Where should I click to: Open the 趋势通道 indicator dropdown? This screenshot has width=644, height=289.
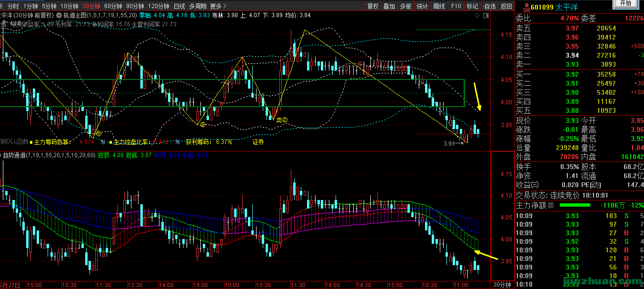coord(2,155)
